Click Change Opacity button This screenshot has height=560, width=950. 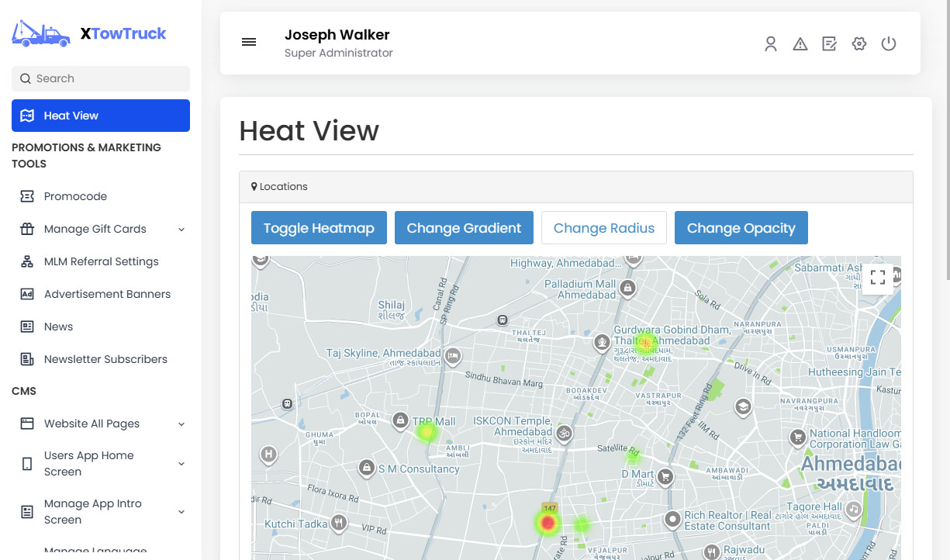[741, 228]
